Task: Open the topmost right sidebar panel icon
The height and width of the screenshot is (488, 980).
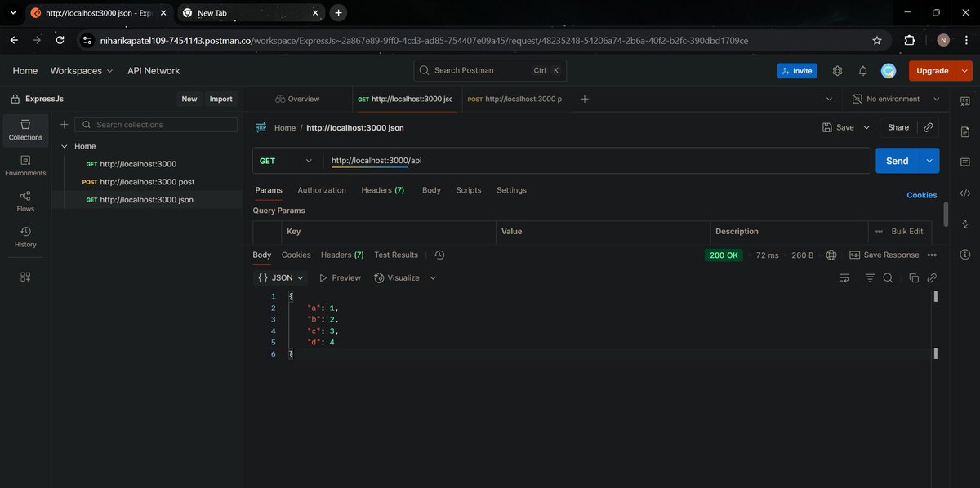Action: (x=964, y=100)
